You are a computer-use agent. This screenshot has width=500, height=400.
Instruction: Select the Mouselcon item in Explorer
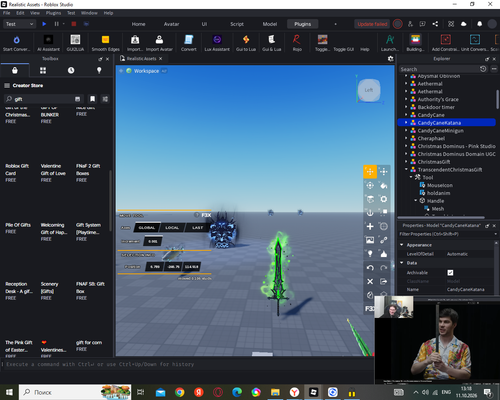point(440,185)
